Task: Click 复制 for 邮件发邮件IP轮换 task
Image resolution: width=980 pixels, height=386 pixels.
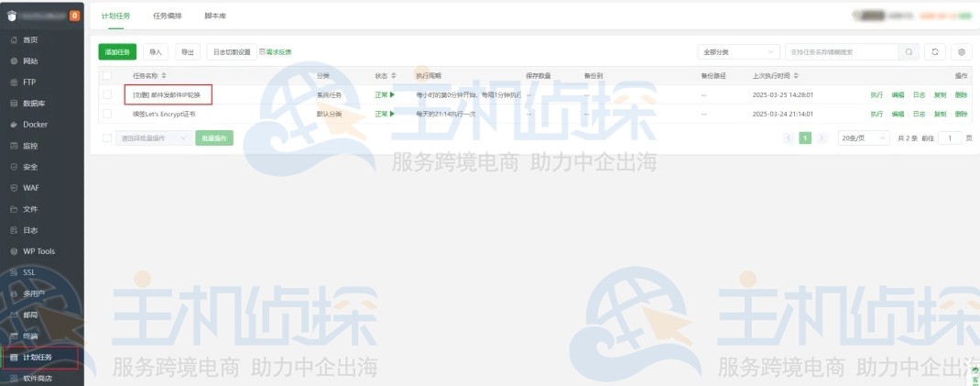Action: 940,95
